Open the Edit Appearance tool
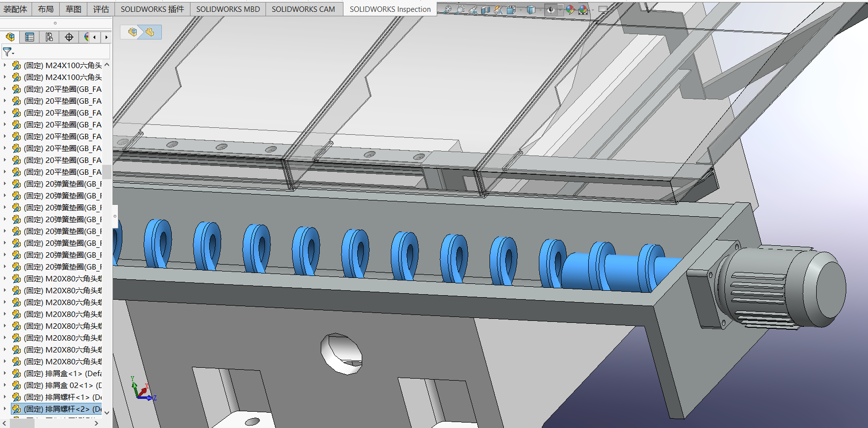The width and height of the screenshot is (868, 428). (570, 9)
